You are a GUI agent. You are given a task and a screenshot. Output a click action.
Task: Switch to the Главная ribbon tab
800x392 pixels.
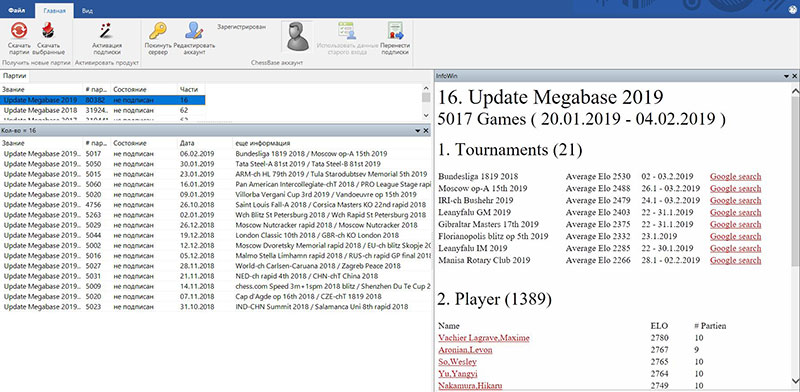pos(54,10)
